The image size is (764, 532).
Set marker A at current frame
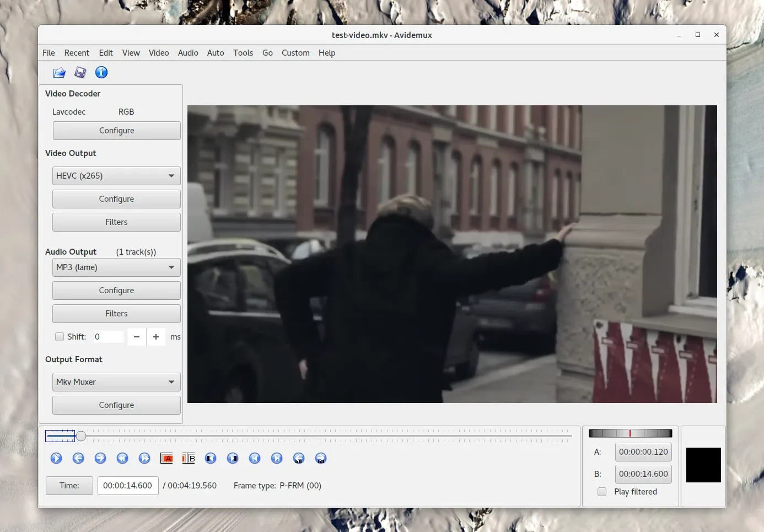(x=166, y=458)
